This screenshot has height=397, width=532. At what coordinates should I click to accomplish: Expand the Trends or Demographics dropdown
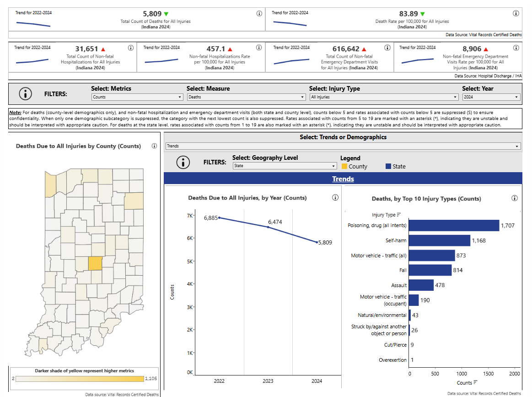pos(343,146)
